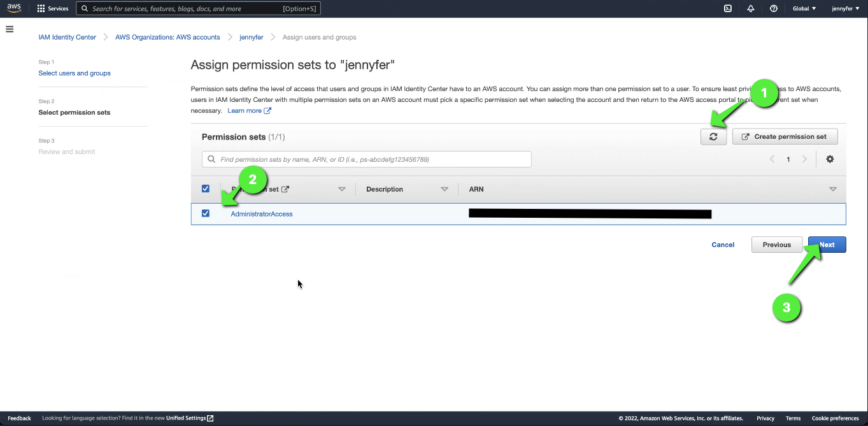868x426 pixels.
Task: Sort by ARN column arrow
Action: point(832,189)
